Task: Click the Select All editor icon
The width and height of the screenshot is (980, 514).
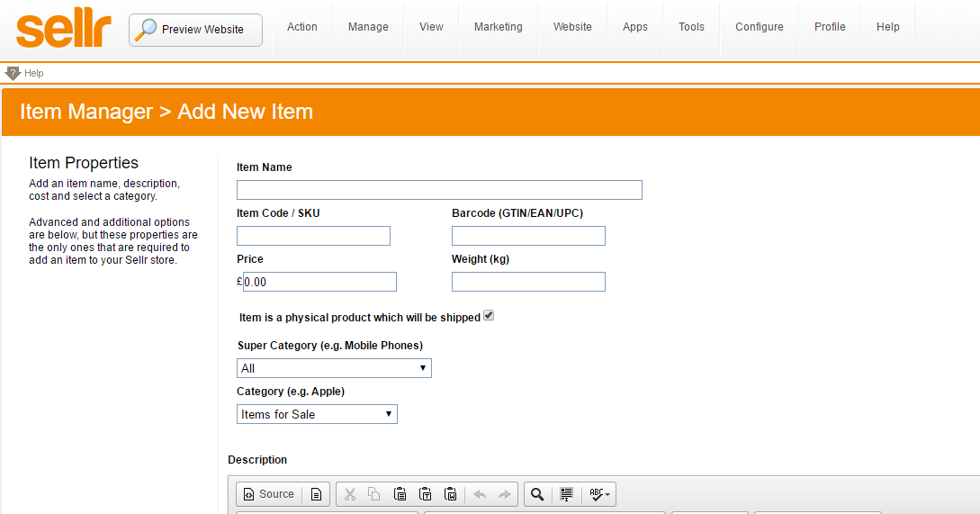Action: point(566,494)
